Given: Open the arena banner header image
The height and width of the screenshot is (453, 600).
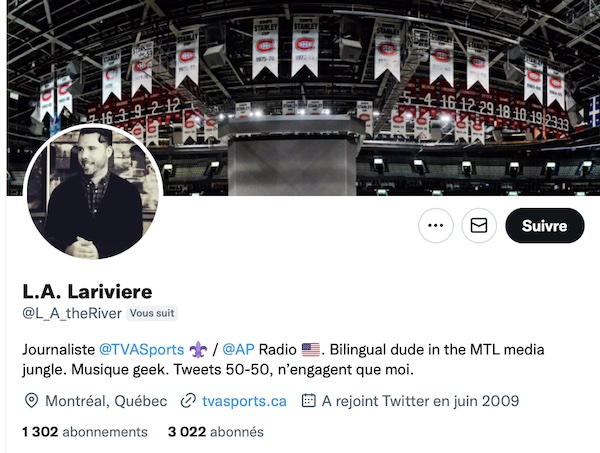Looking at the screenshot, I should coord(303,98).
